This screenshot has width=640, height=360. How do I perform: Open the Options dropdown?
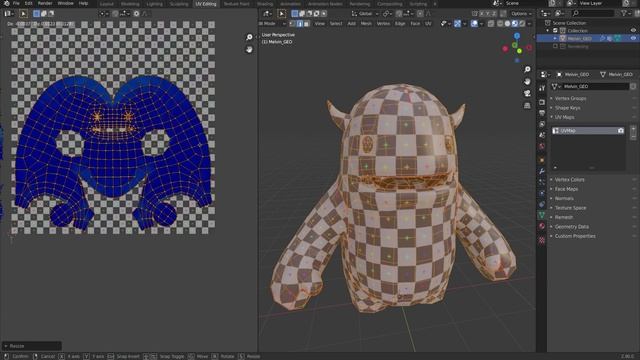[x=521, y=13]
